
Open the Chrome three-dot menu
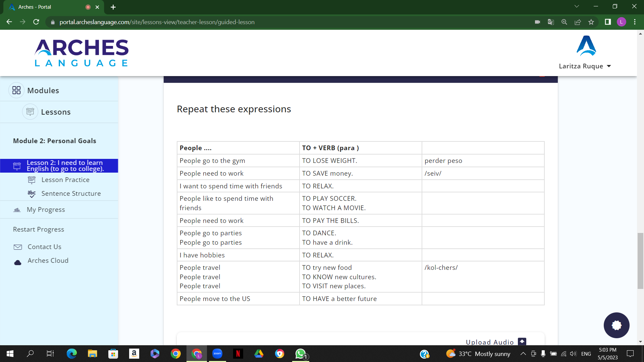click(635, 22)
